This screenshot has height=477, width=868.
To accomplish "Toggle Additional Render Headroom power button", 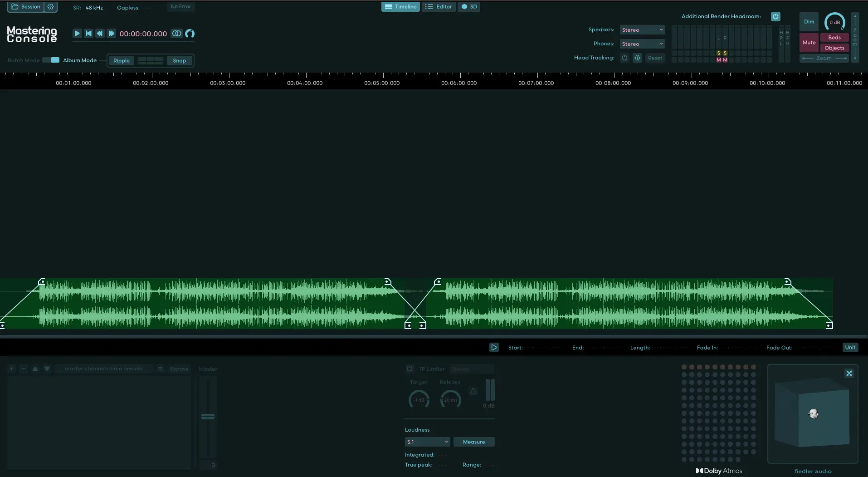I will click(775, 16).
